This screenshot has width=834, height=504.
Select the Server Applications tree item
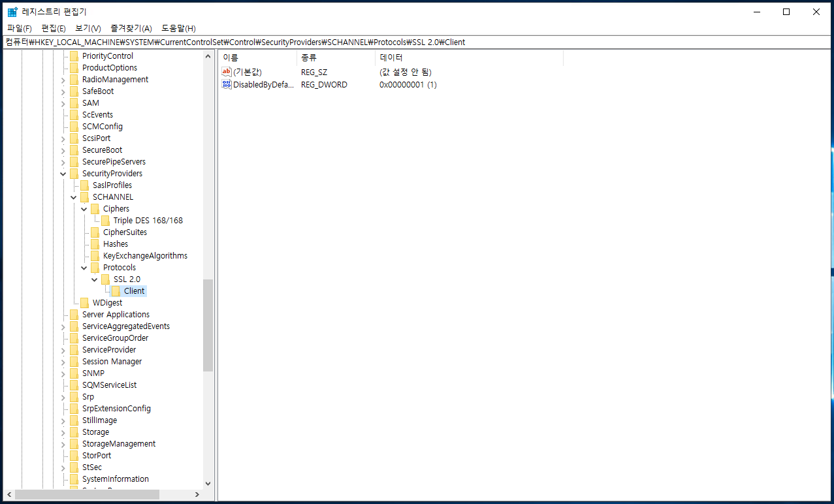coord(116,315)
